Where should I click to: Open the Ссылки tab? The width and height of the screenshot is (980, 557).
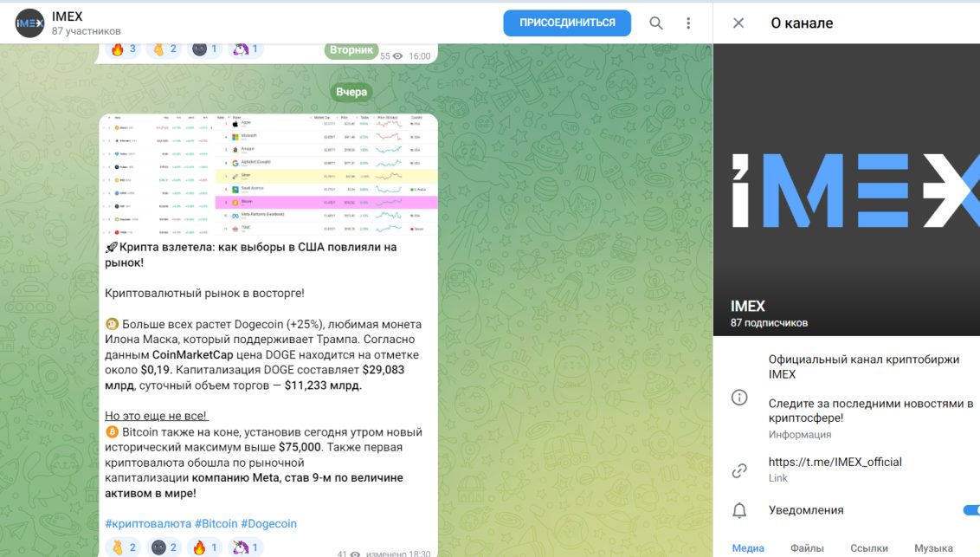click(x=869, y=547)
